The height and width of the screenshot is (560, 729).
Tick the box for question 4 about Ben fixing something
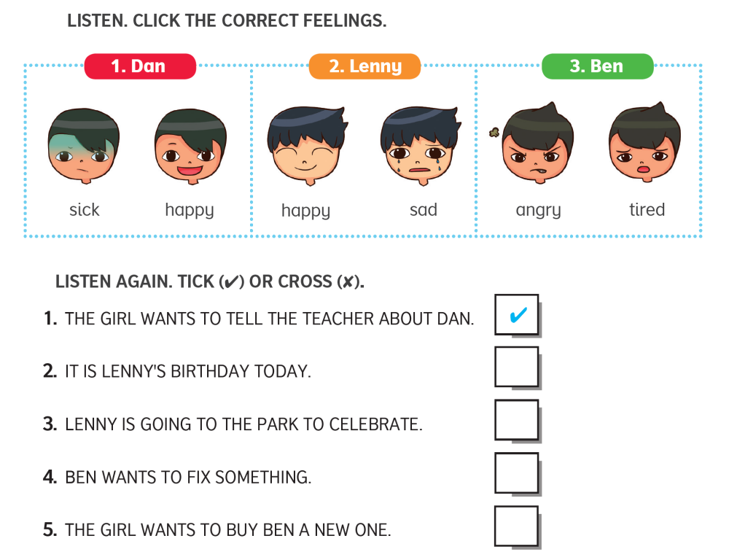tap(517, 473)
